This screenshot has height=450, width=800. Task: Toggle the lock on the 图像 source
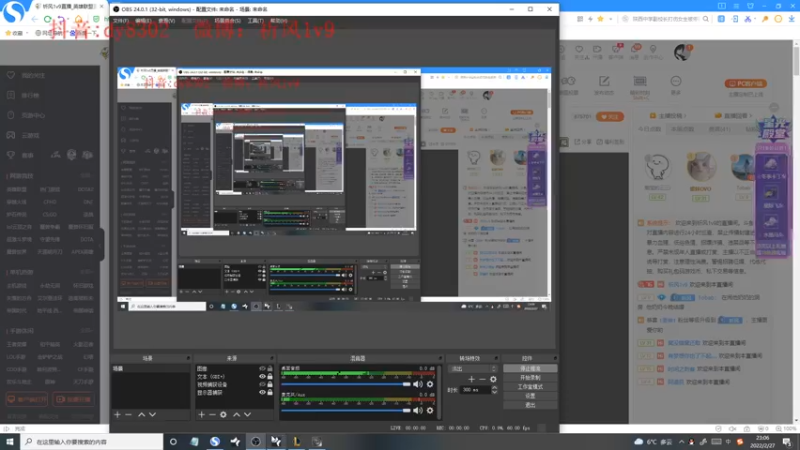tap(270, 368)
